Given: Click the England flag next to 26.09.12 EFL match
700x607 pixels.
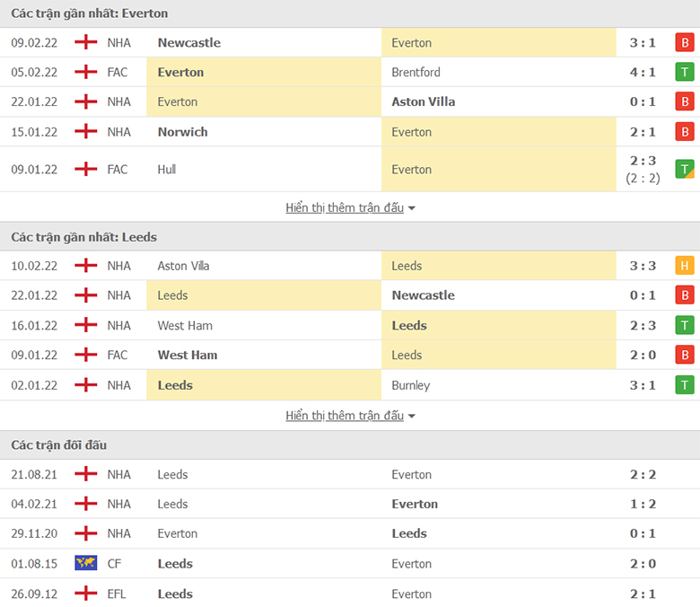Looking at the screenshot, I should point(86,594).
